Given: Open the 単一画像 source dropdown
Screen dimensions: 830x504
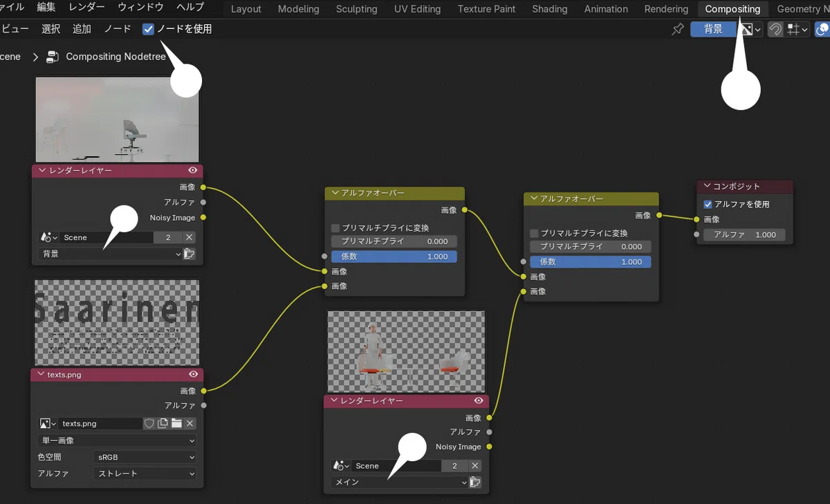Looking at the screenshot, I should click(117, 440).
